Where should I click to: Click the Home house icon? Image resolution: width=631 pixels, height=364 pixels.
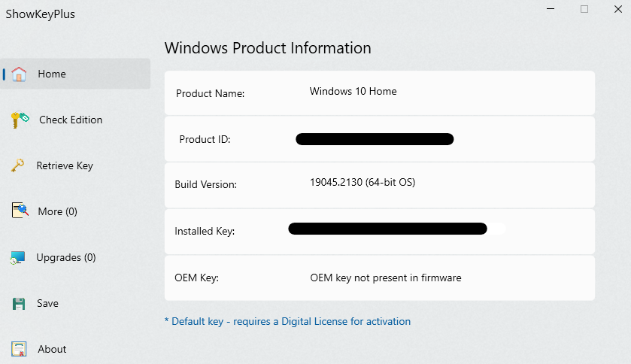[x=20, y=74]
